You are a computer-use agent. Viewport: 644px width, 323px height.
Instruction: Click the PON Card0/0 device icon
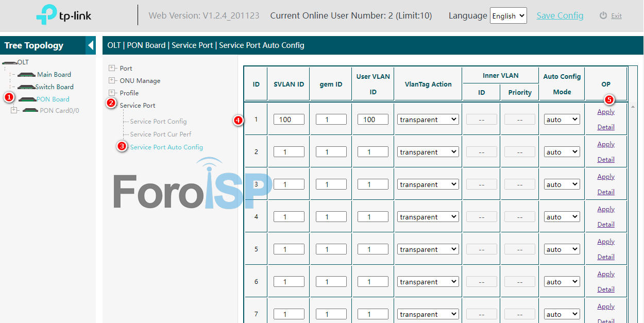[x=30, y=111]
